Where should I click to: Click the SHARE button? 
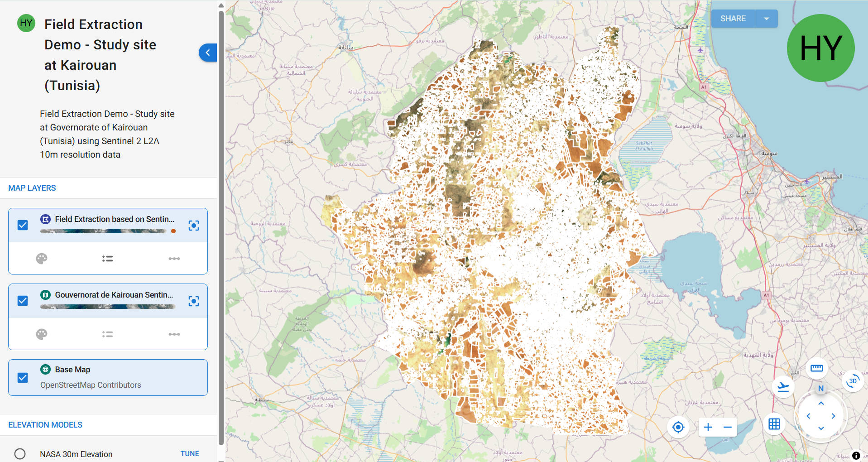tap(733, 19)
